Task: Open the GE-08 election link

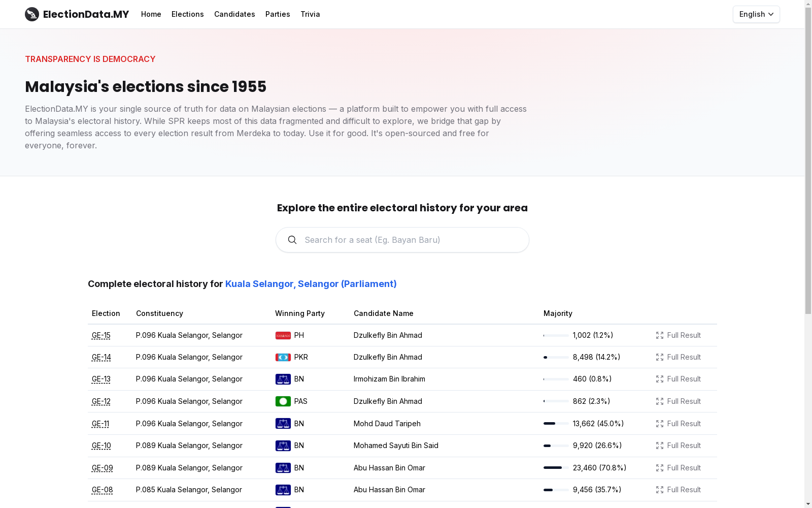Action: [103, 490]
